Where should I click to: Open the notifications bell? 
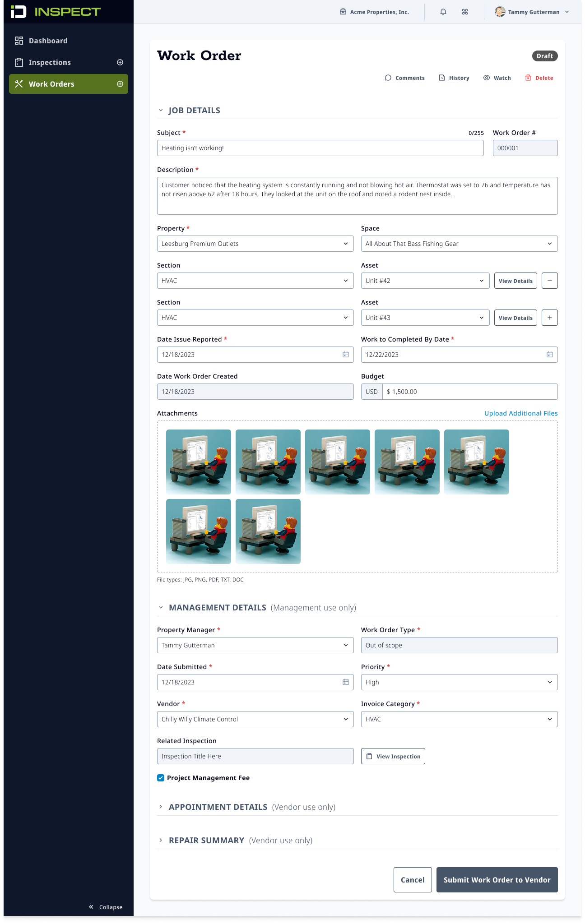click(x=443, y=12)
